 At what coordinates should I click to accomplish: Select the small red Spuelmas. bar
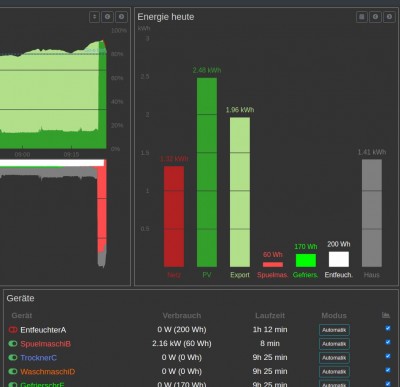click(273, 265)
